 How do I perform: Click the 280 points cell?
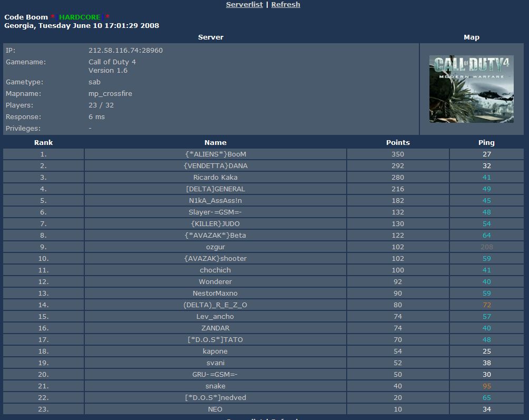[x=398, y=178]
